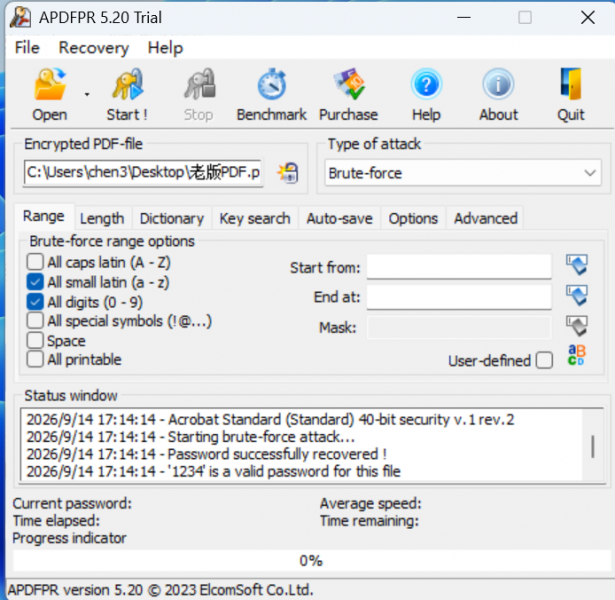
Task: Uncheck All digits (0 - 9)
Action: tap(35, 302)
